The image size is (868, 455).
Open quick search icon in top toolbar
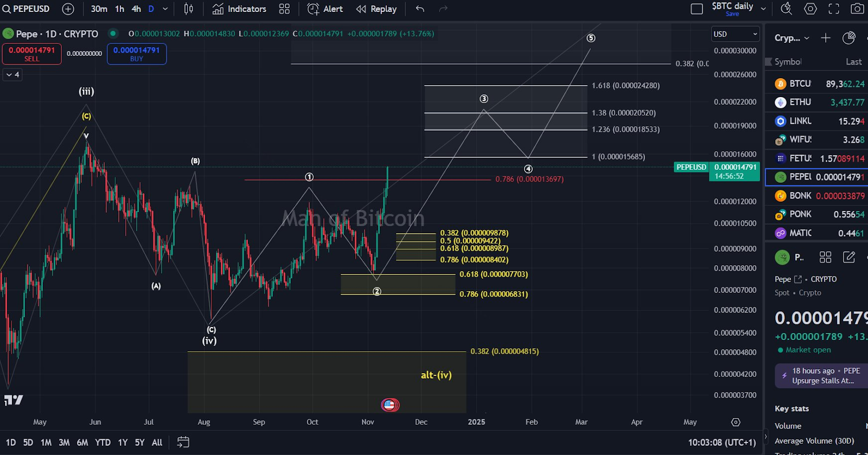pyautogui.click(x=786, y=9)
